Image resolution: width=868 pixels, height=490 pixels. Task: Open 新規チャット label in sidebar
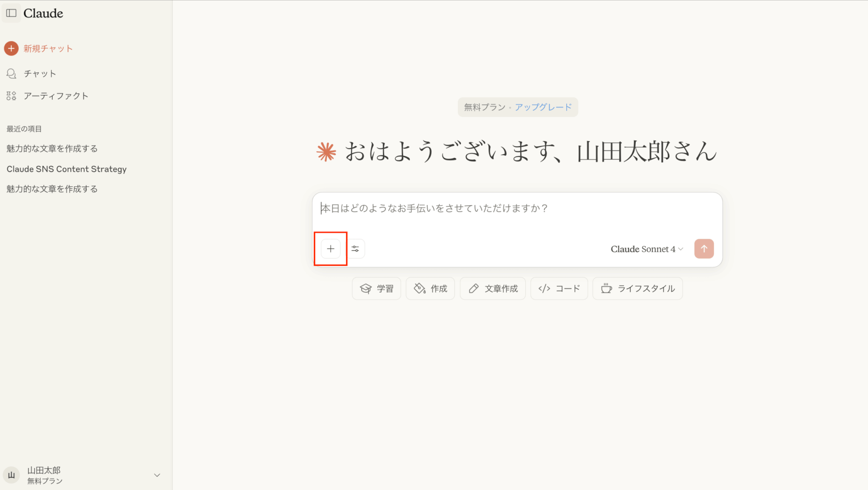click(x=48, y=48)
